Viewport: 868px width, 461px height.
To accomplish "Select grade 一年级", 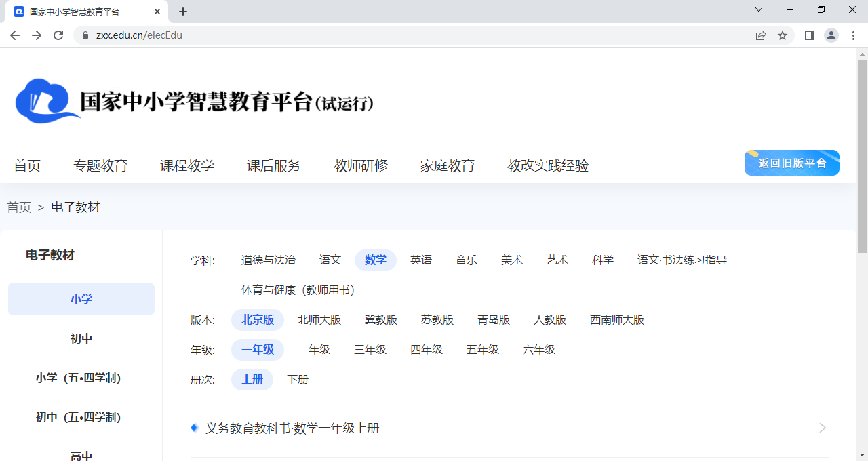I will (x=258, y=350).
